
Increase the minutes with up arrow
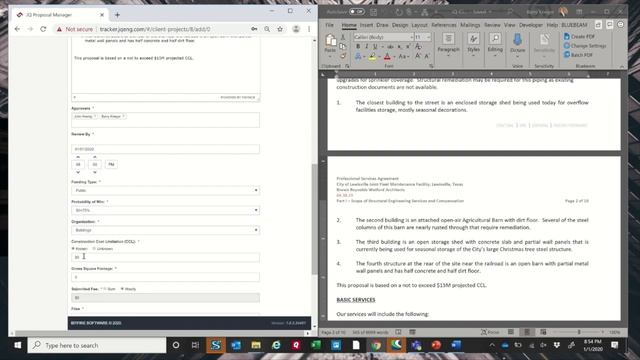coord(95,157)
